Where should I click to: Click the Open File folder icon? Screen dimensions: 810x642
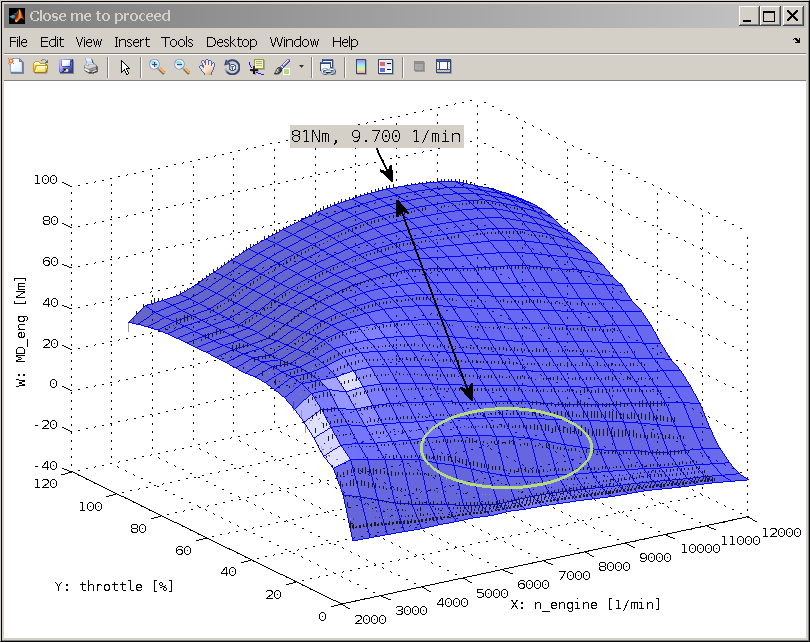coord(41,67)
